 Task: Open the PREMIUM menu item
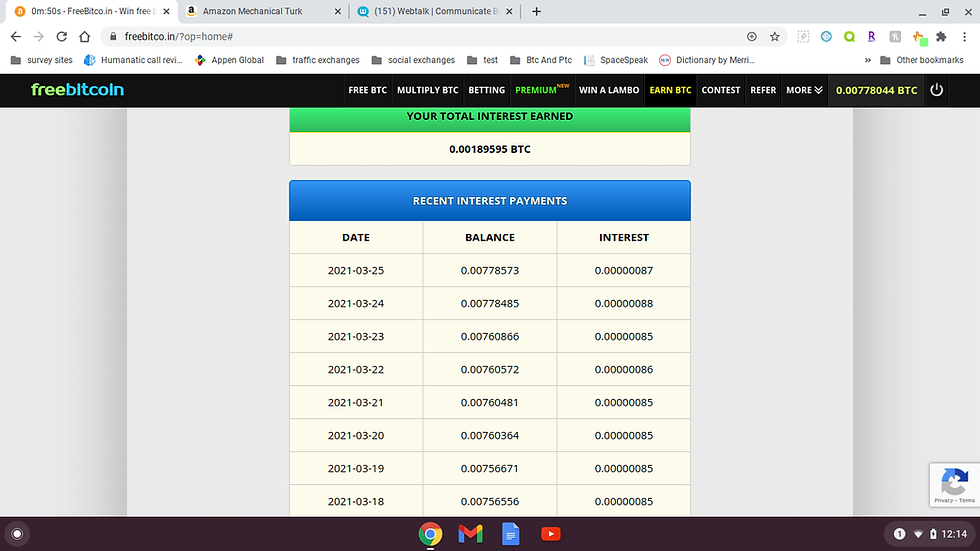(541, 90)
